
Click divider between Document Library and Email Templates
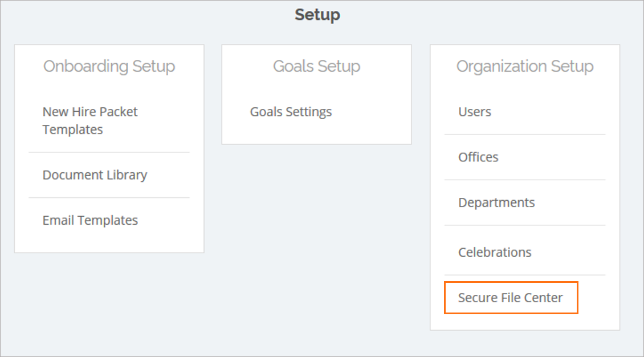pos(109,197)
